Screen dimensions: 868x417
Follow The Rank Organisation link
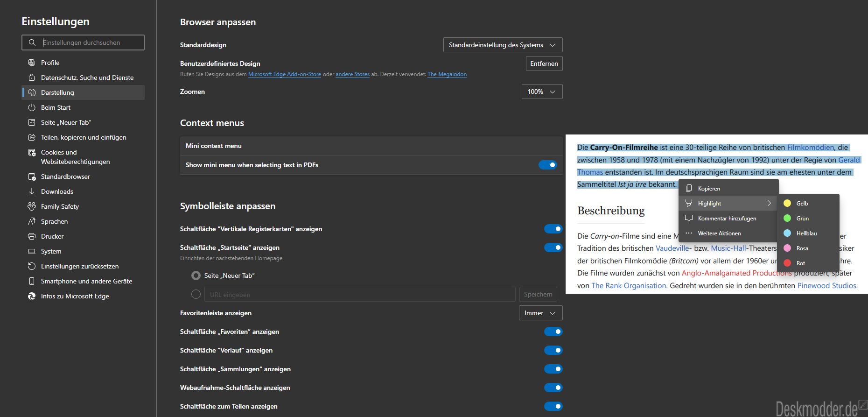tap(629, 286)
